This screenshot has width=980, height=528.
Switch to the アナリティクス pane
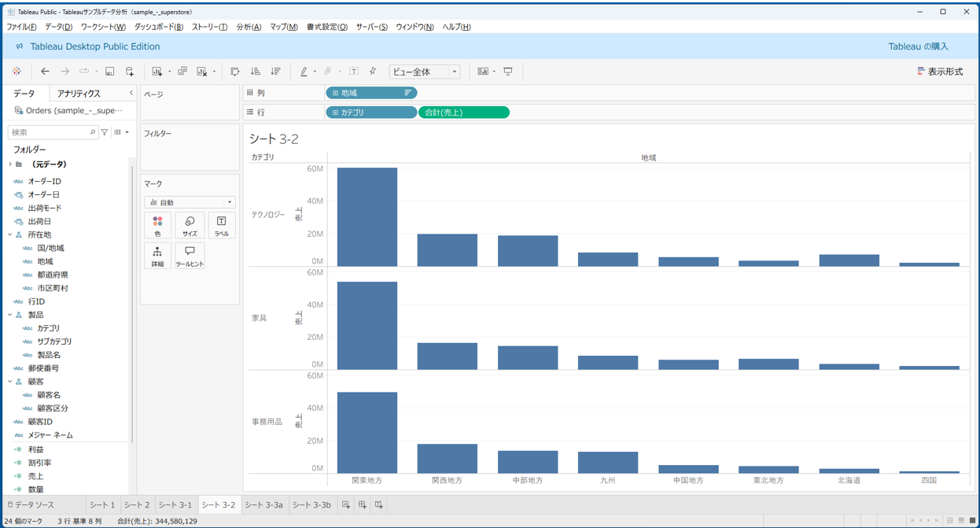[x=79, y=94]
